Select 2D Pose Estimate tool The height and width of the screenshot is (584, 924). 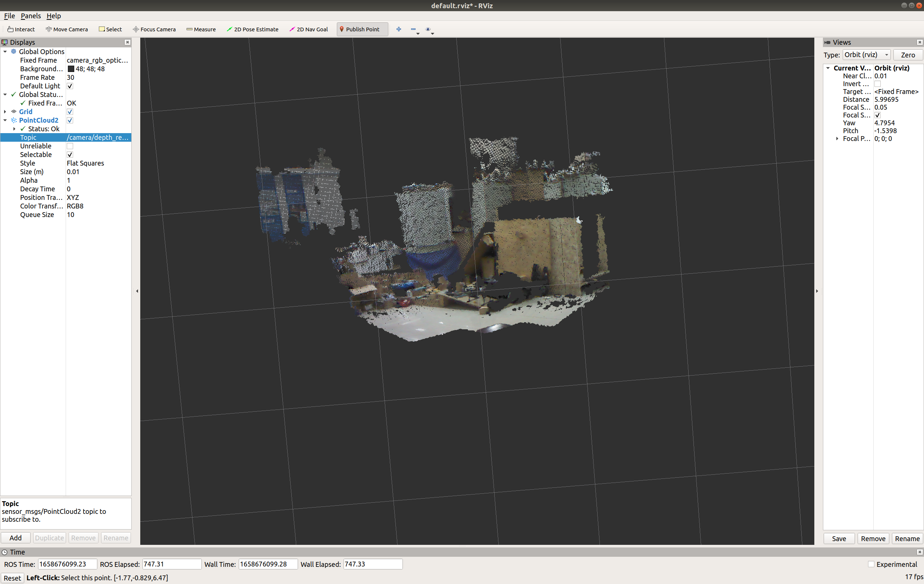253,29
